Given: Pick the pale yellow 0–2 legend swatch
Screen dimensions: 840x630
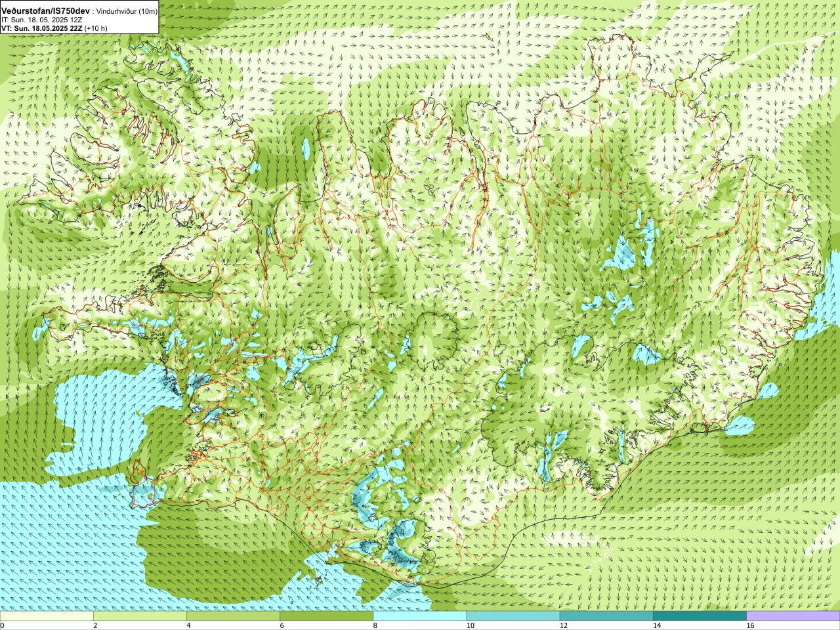Looking at the screenshot, I should pyautogui.click(x=47, y=616).
